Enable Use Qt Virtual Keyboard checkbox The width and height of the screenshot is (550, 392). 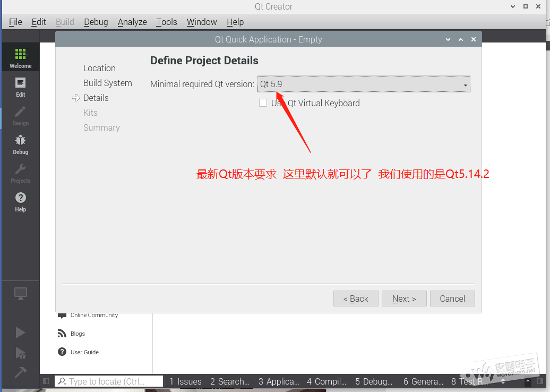(x=263, y=103)
